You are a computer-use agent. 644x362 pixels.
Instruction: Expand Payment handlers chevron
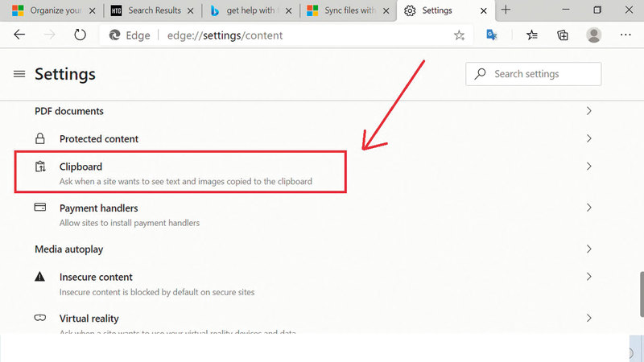(589, 208)
